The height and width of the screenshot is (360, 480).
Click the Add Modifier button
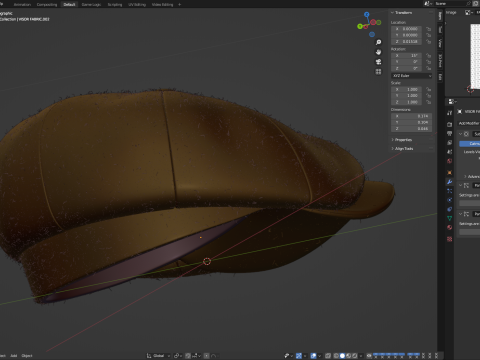coord(469,123)
